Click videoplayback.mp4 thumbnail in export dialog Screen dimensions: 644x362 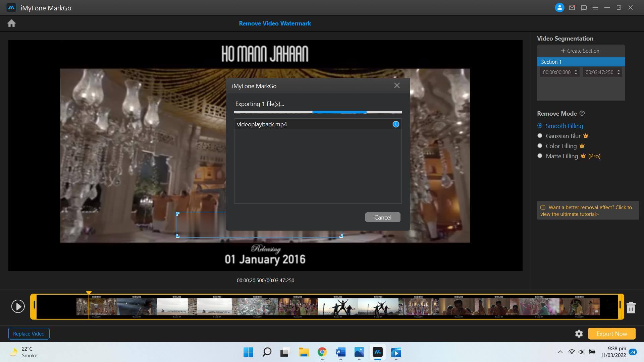(395, 124)
